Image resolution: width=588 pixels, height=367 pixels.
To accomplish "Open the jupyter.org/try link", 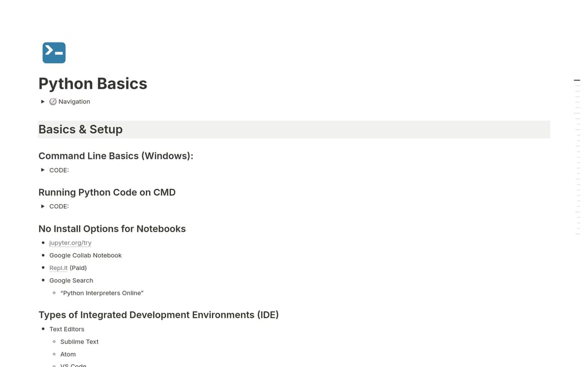I will [70, 242].
